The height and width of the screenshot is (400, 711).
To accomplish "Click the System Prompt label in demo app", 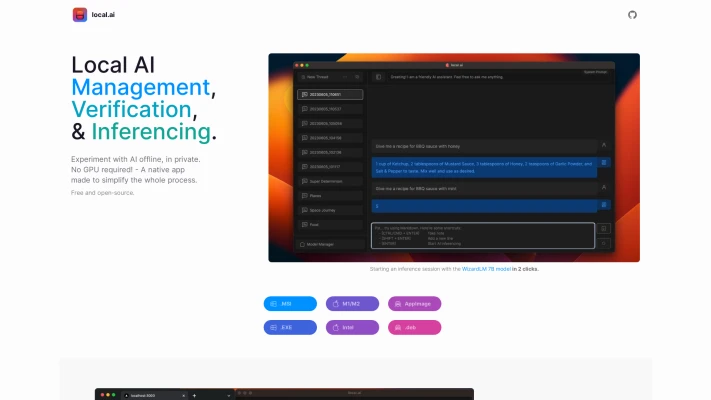I will tap(595, 72).
